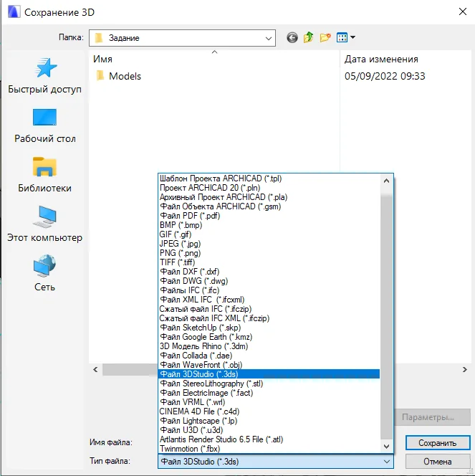
Task: Choose Файл XML IFC (*.ifcxml)
Action: [x=269, y=300]
